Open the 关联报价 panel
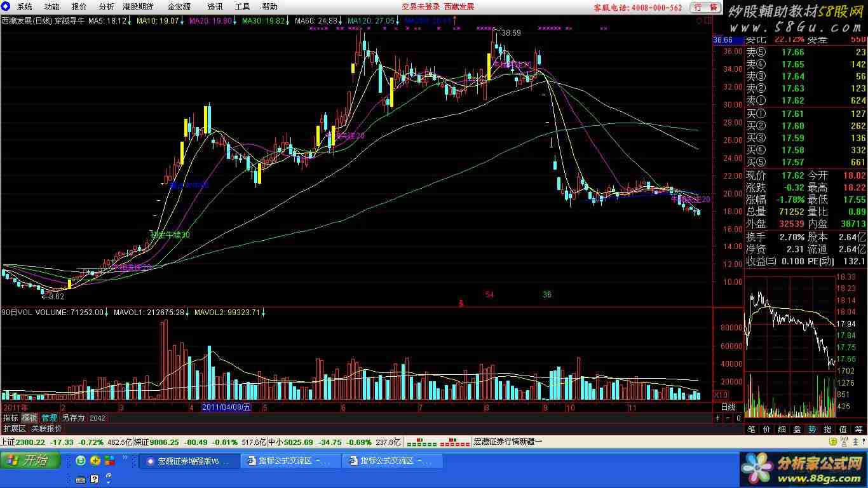 (46, 429)
